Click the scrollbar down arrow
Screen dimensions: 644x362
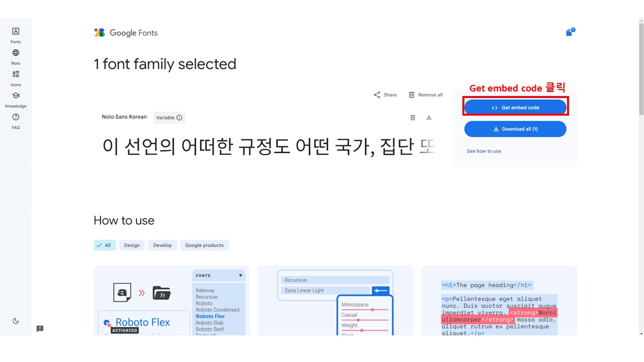641,334
